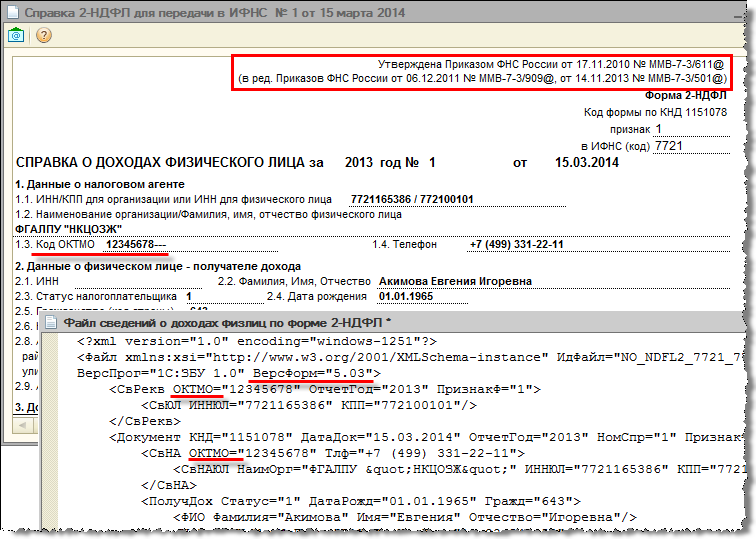Image resolution: width=756 pixels, height=539 pixels.
Task: Click the XML declaration line with windows-1251 encoding
Action: point(257,341)
